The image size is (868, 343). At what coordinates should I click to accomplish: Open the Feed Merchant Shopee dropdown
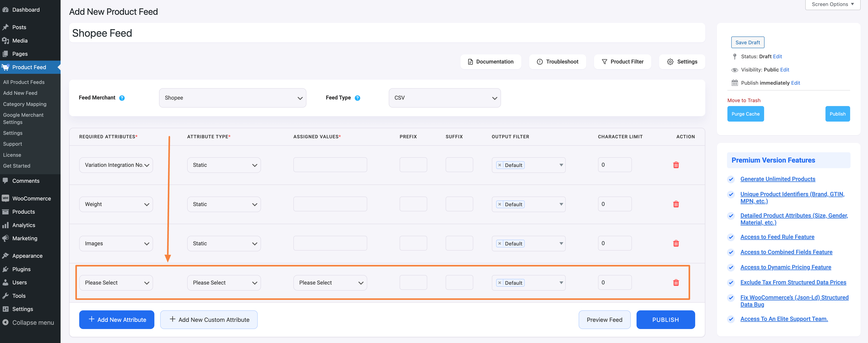[x=232, y=98]
